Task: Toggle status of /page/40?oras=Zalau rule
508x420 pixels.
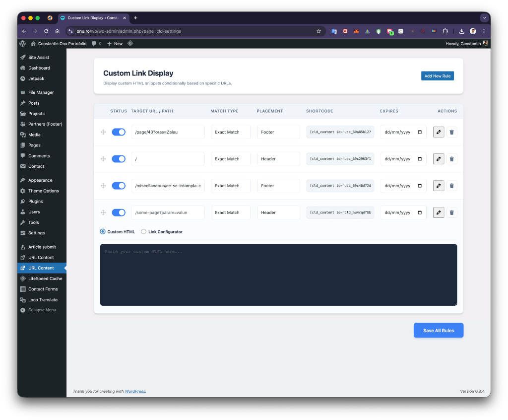Action: [x=119, y=132]
